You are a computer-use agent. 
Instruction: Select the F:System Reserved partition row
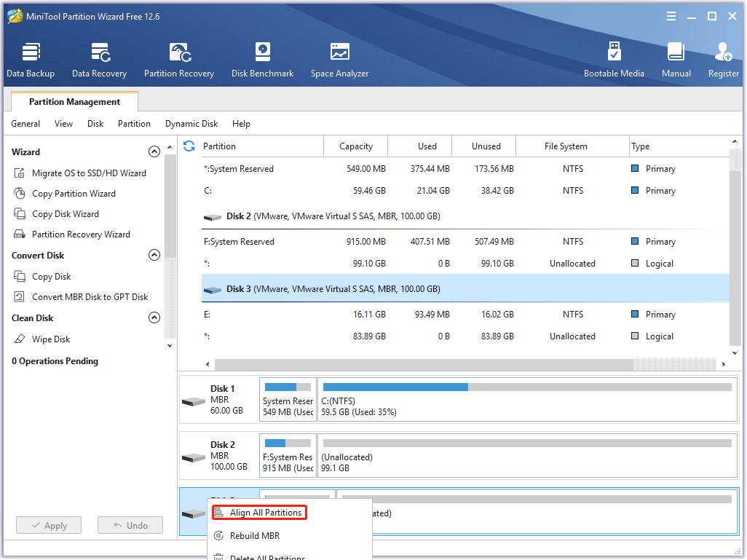[x=465, y=242]
